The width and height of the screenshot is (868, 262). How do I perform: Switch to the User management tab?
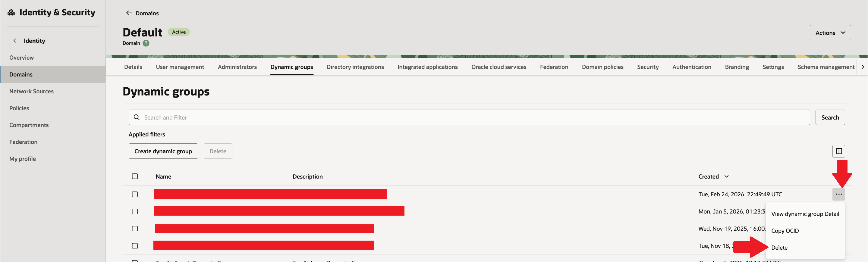click(x=180, y=67)
